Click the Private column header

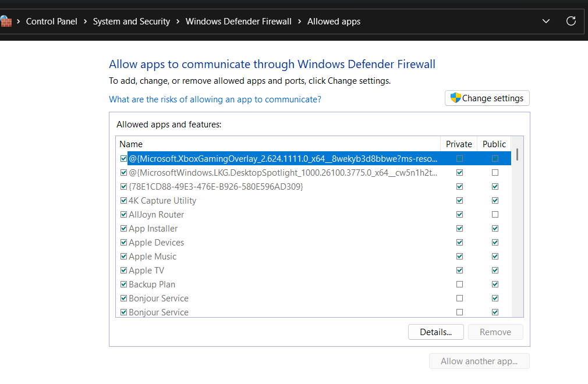(459, 144)
